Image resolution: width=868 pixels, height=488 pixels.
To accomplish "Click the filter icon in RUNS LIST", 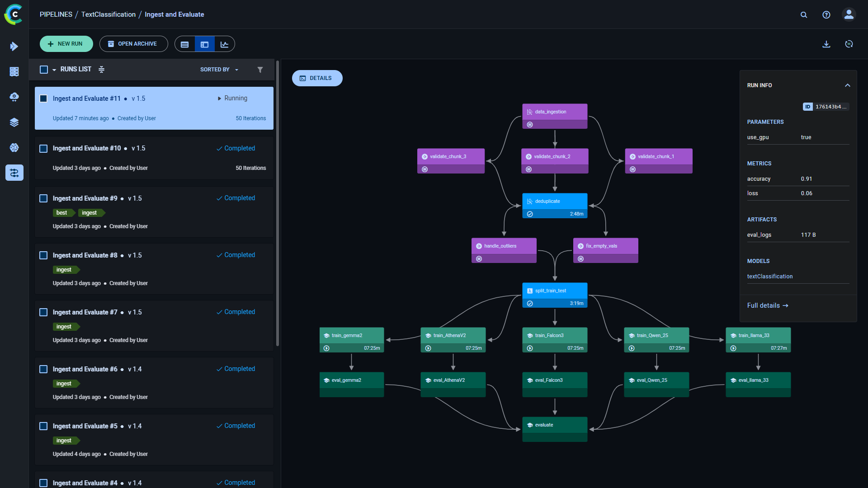I will [x=260, y=70].
